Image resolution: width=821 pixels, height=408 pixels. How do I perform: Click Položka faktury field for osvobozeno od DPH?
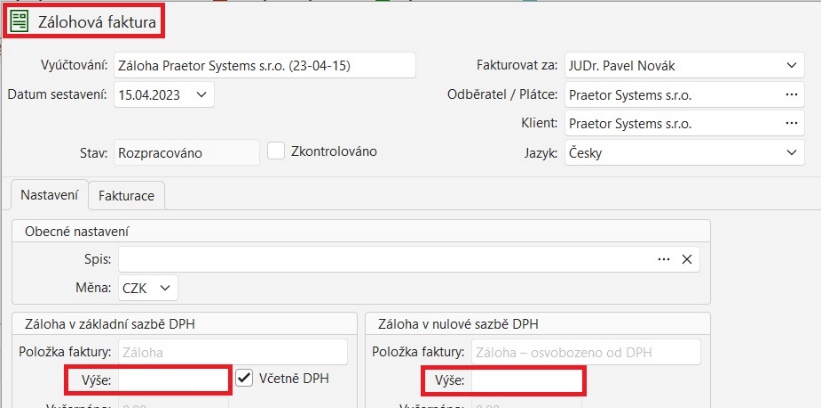pos(584,352)
